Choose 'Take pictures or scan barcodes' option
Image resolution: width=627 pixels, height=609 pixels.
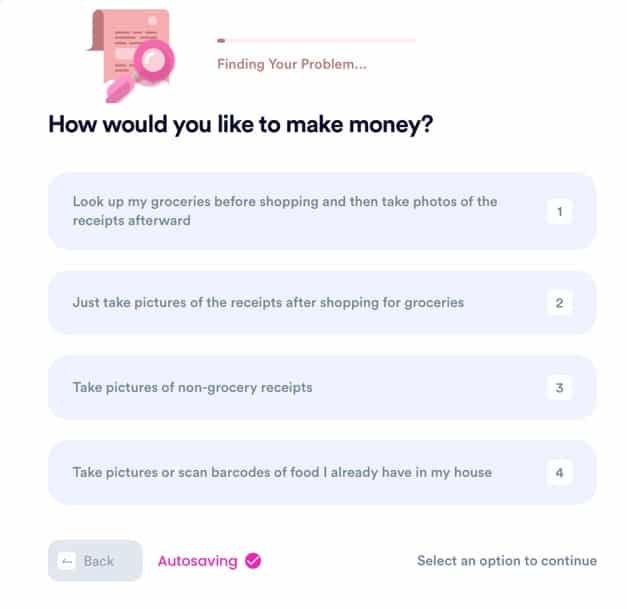(x=322, y=473)
